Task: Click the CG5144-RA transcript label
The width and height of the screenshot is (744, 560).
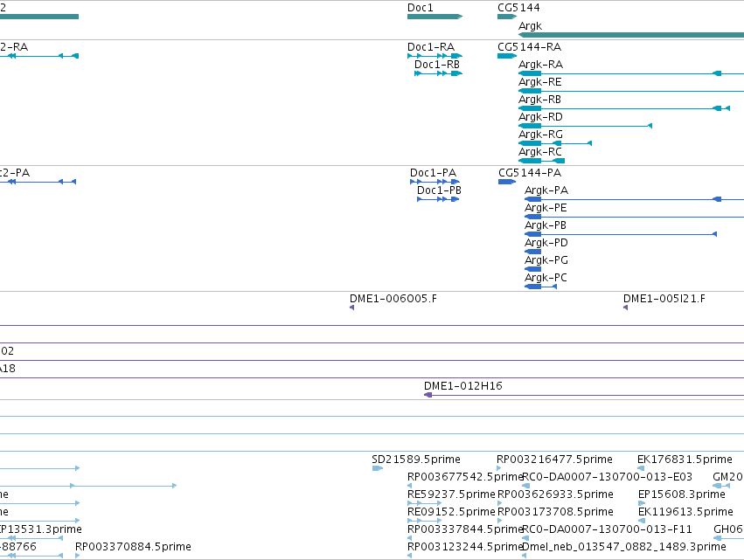Action: pos(529,47)
